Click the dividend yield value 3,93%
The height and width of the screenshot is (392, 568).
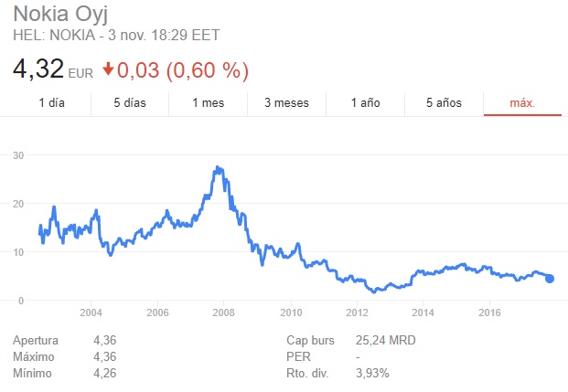373,373
